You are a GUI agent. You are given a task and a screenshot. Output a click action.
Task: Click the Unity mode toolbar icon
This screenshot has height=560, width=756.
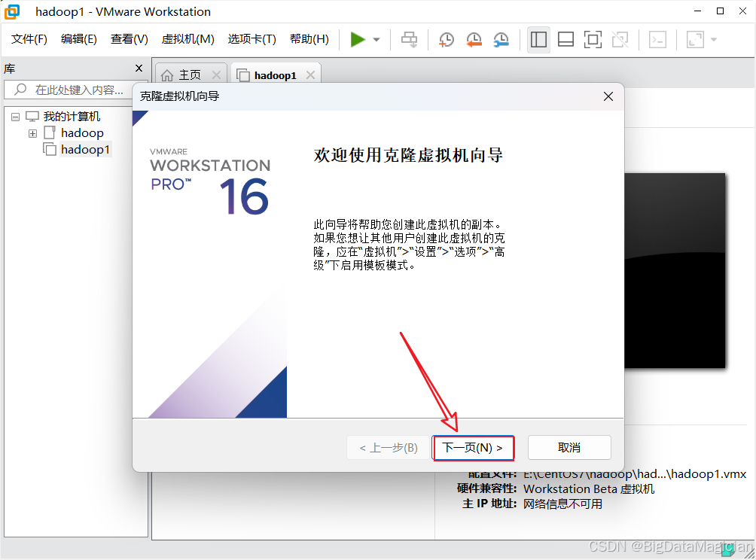620,40
